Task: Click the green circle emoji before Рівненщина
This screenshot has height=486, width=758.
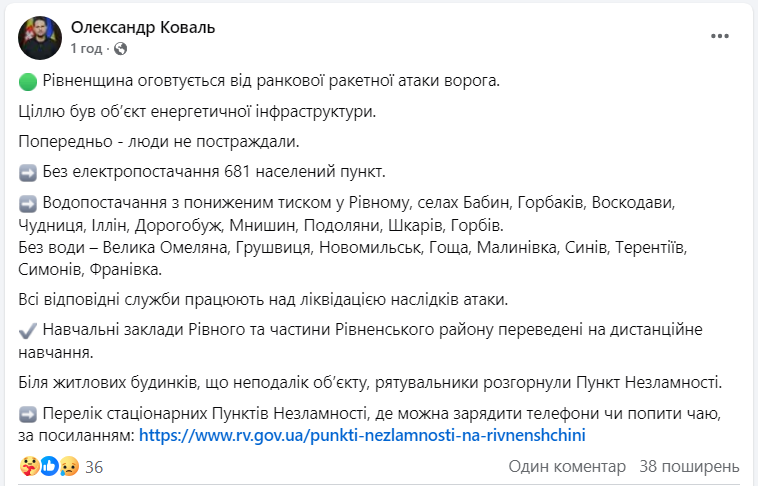Action: click(x=28, y=80)
